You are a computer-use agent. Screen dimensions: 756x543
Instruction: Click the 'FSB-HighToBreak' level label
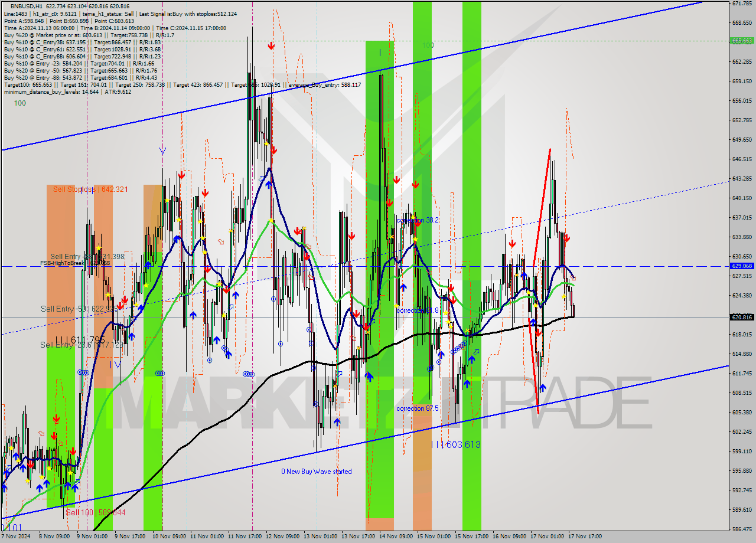click(x=75, y=263)
